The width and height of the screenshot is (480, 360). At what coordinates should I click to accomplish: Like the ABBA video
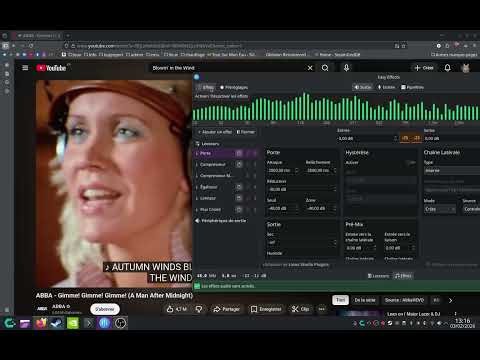[176, 309]
